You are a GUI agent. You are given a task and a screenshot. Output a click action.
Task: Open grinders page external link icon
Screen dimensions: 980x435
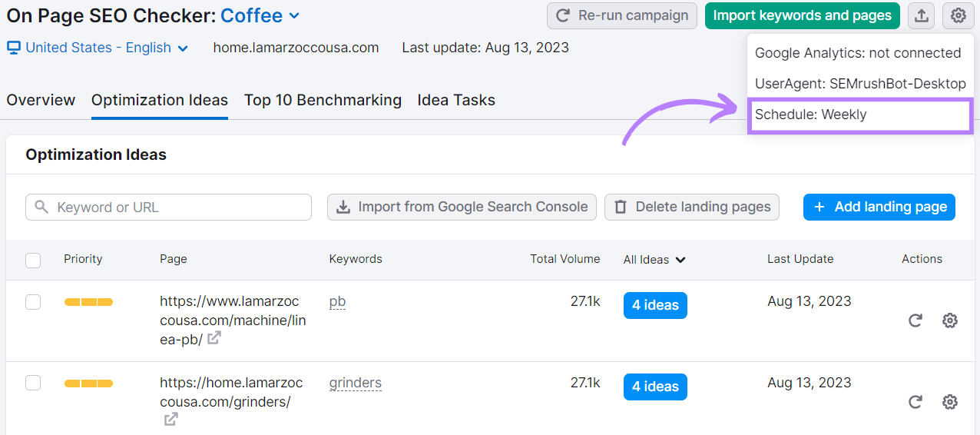(x=171, y=420)
